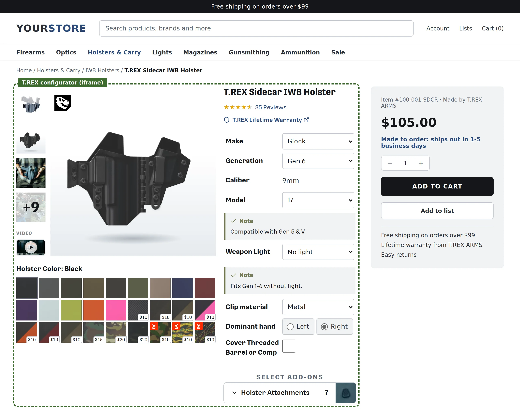
Task: Open the Sale menu item
Action: click(338, 52)
